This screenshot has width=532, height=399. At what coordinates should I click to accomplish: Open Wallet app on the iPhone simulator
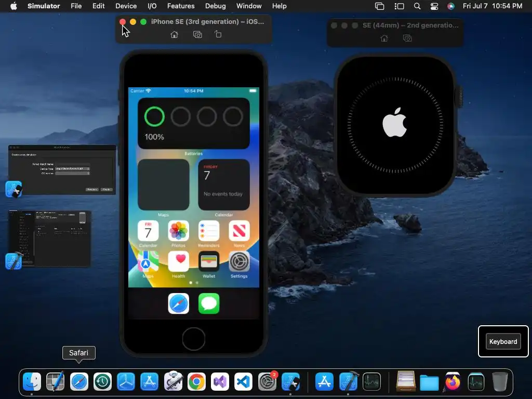tap(209, 262)
